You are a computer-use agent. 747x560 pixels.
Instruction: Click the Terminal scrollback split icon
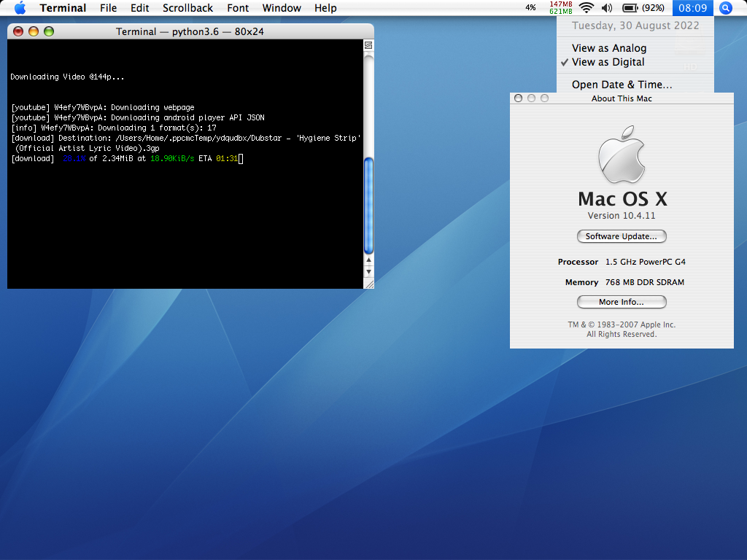368,45
